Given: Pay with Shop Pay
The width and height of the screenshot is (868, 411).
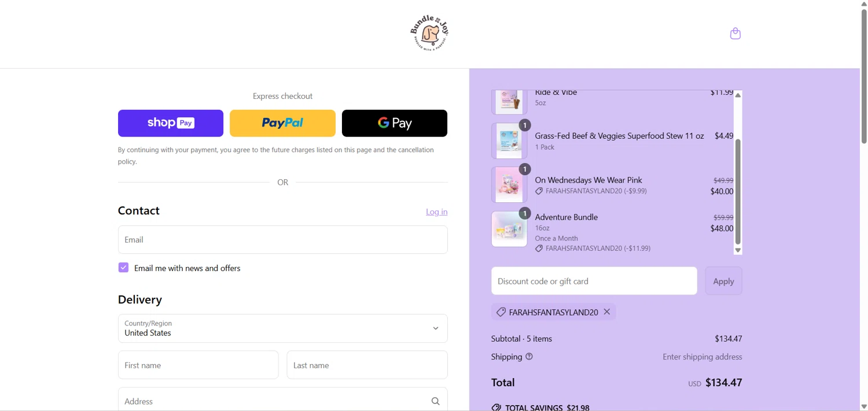Looking at the screenshot, I should 171,123.
